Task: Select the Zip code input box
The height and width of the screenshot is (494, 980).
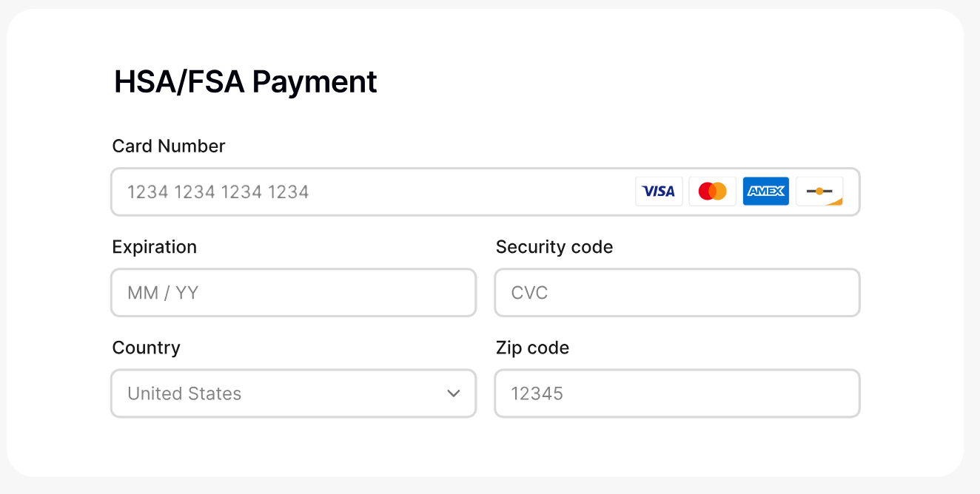Action: click(x=677, y=393)
